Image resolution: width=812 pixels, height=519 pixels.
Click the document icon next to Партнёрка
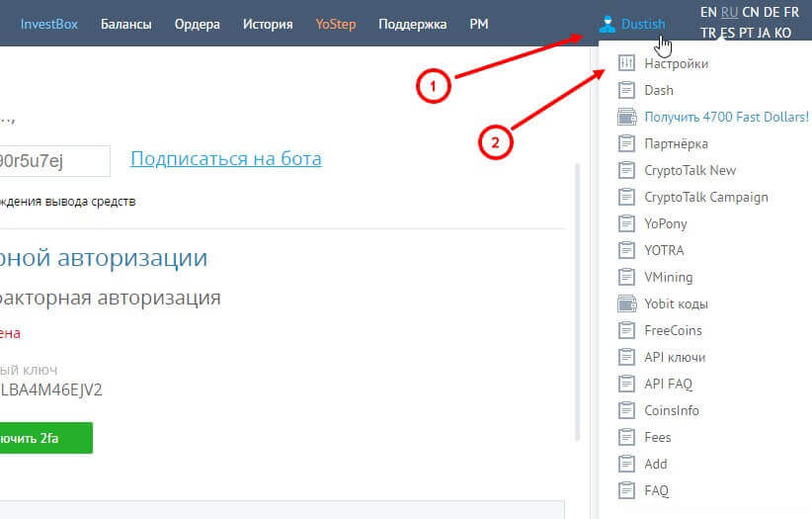click(x=626, y=143)
